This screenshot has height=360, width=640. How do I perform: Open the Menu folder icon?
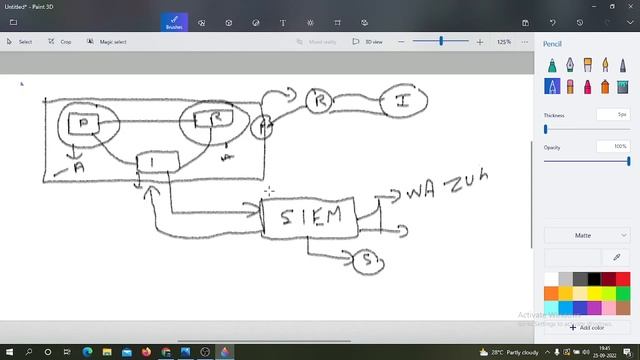pyautogui.click(x=13, y=22)
